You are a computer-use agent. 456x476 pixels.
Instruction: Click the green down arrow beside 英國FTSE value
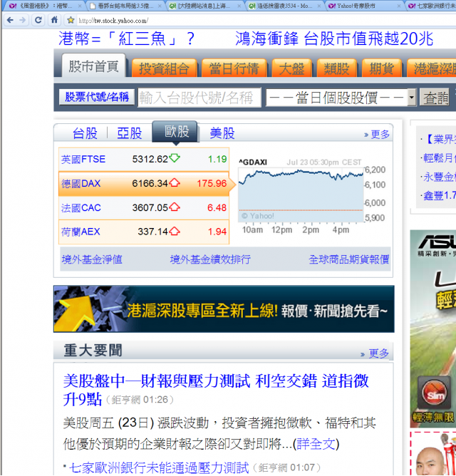pyautogui.click(x=175, y=158)
